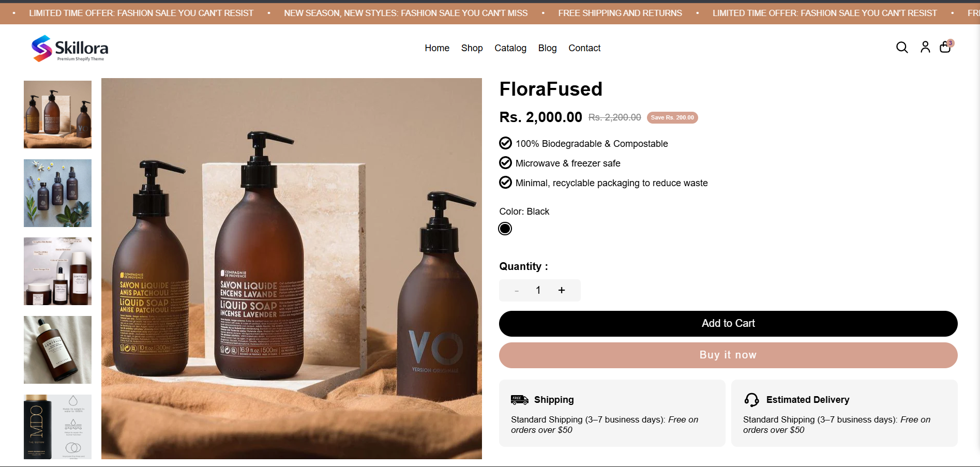Select the Black color swatch
This screenshot has width=980, height=467.
[x=505, y=229]
